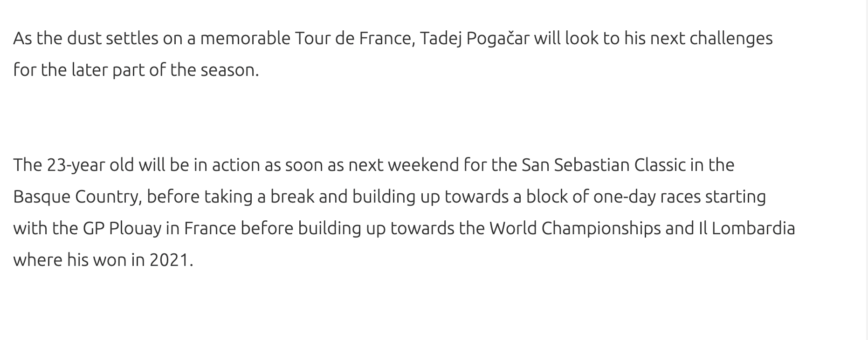The height and width of the screenshot is (340, 868).
Task: Click the words "World Championships"
Action: click(575, 229)
